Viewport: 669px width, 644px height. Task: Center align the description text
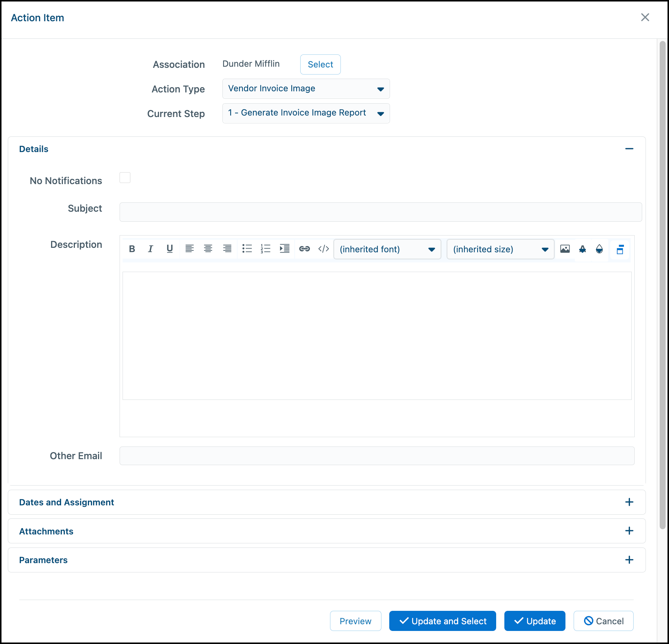click(208, 249)
